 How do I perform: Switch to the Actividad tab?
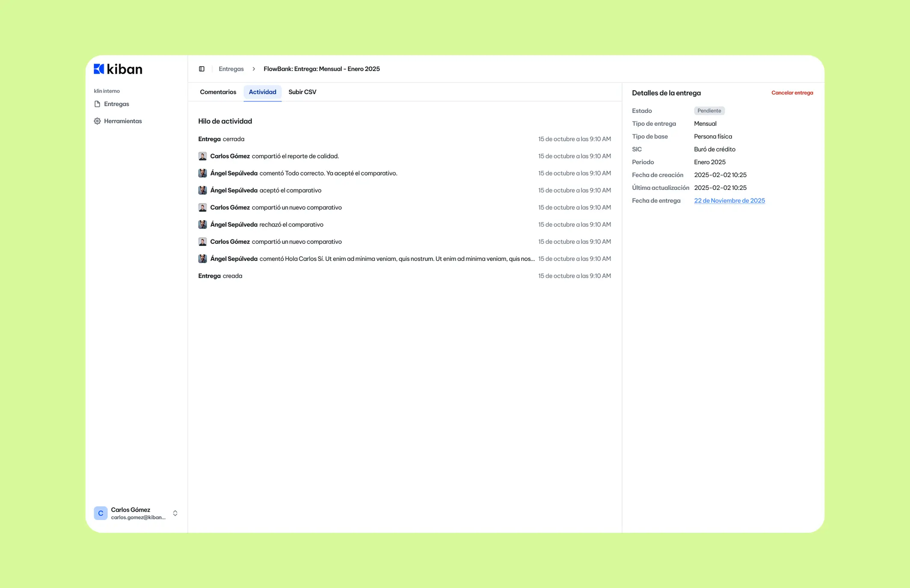click(x=262, y=92)
